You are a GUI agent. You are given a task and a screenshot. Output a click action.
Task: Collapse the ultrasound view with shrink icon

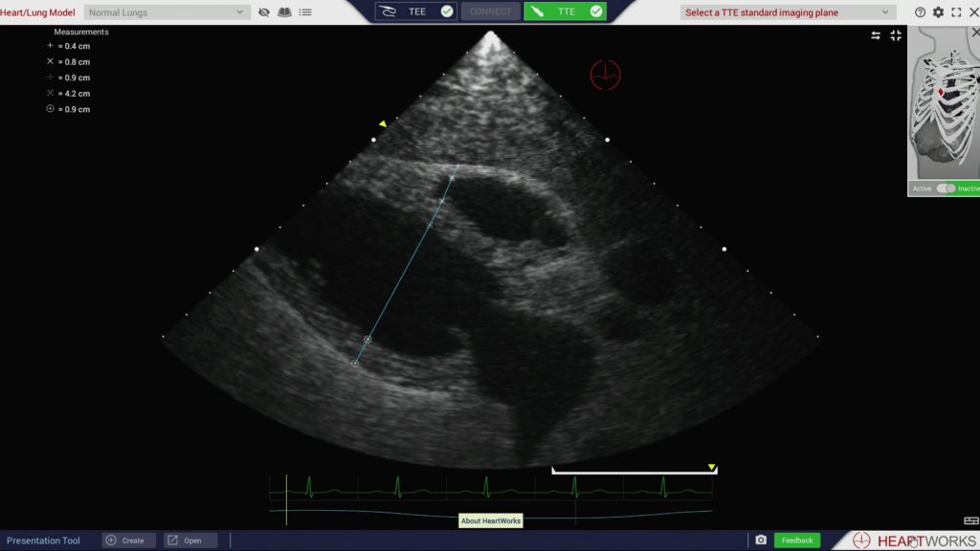point(896,35)
